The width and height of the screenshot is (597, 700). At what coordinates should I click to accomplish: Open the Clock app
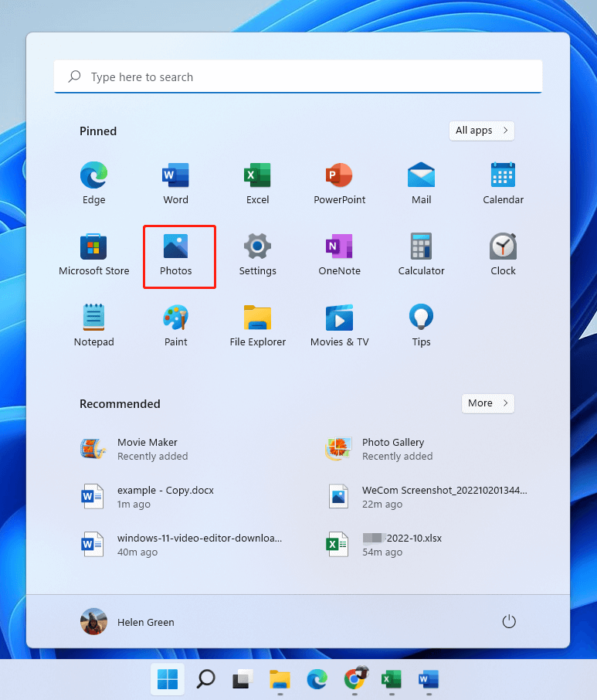503,253
